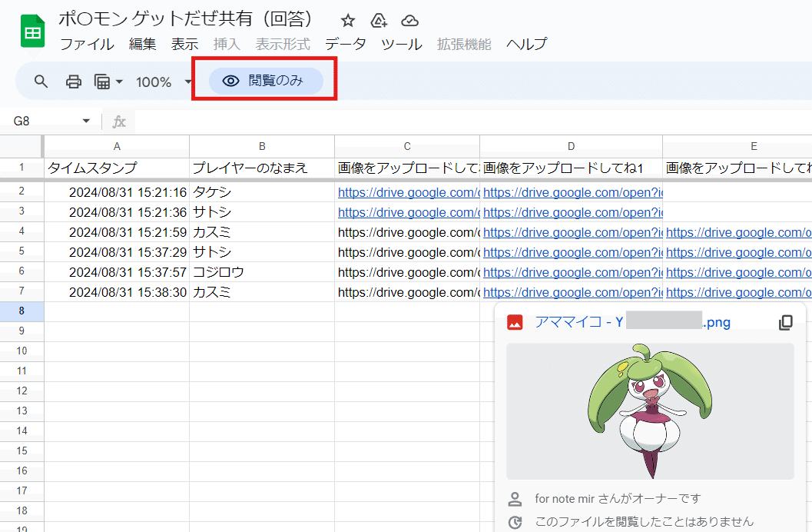Select column E header
The image size is (812, 532).
click(x=737, y=147)
